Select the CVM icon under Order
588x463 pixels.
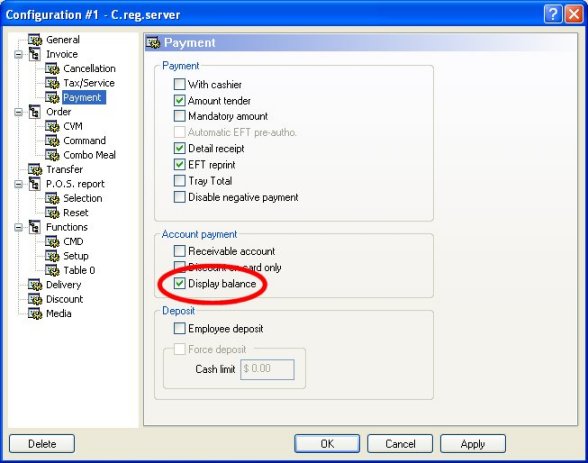pyautogui.click(x=52, y=126)
